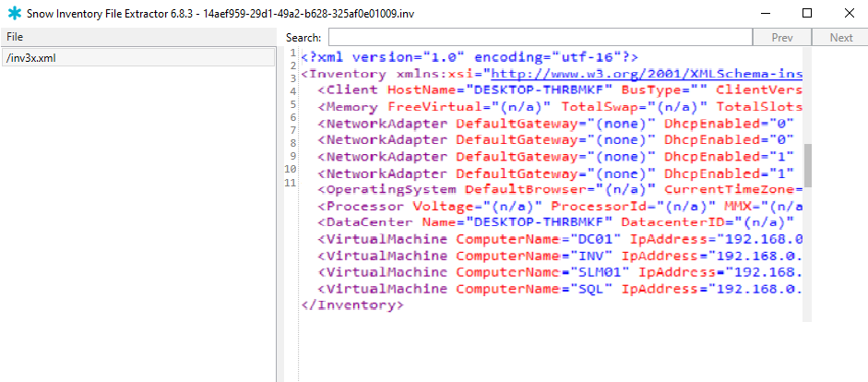Click the xml version declaration line
The image size is (868, 382).
click(470, 57)
